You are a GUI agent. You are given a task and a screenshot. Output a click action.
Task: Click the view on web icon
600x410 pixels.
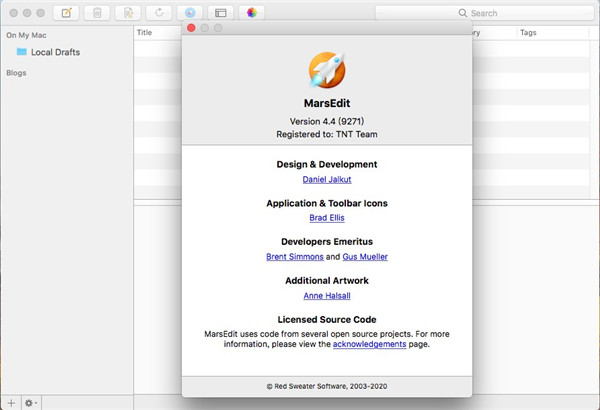point(190,13)
